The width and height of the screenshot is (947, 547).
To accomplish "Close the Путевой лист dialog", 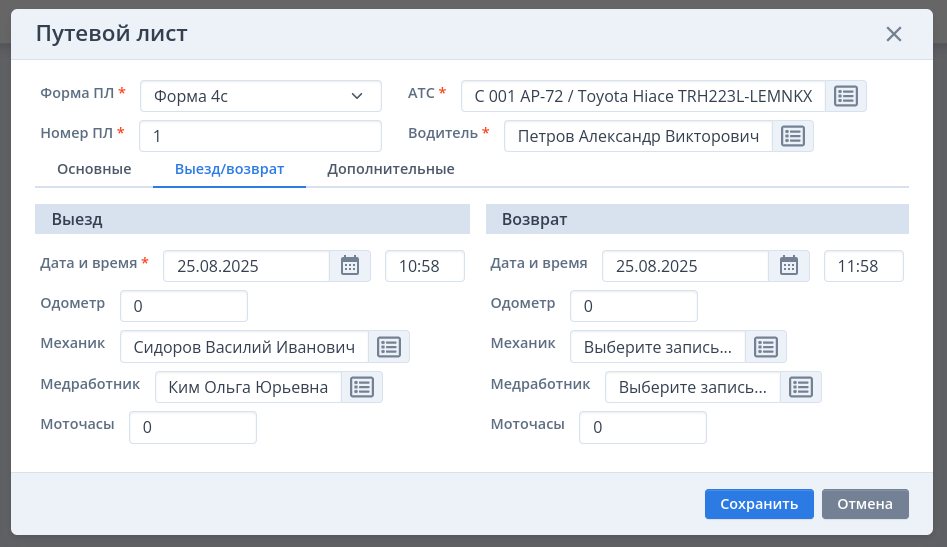I will [x=894, y=34].
